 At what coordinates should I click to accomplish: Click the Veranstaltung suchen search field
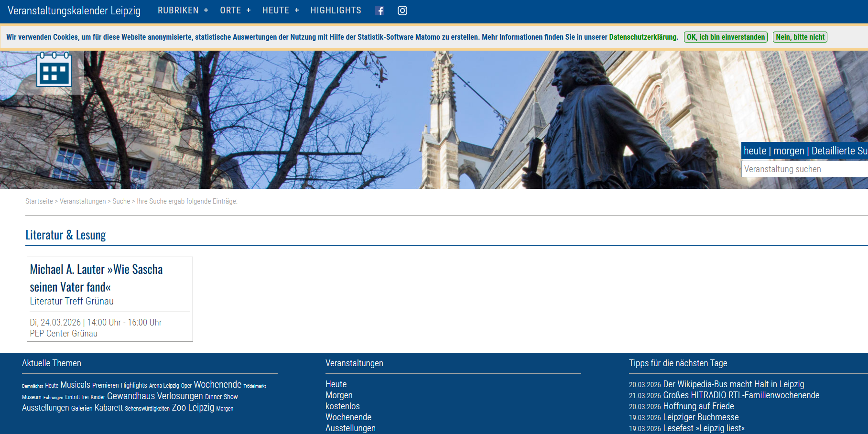point(804,169)
